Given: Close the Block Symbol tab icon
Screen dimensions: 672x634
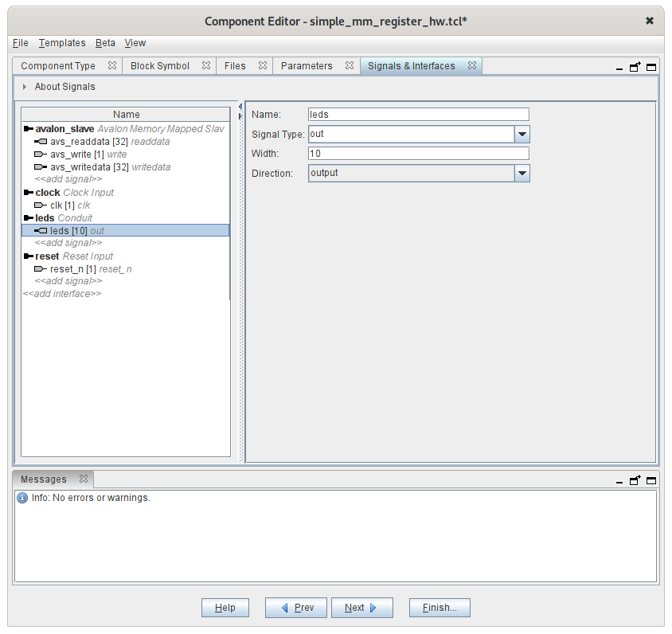Looking at the screenshot, I should coord(206,66).
